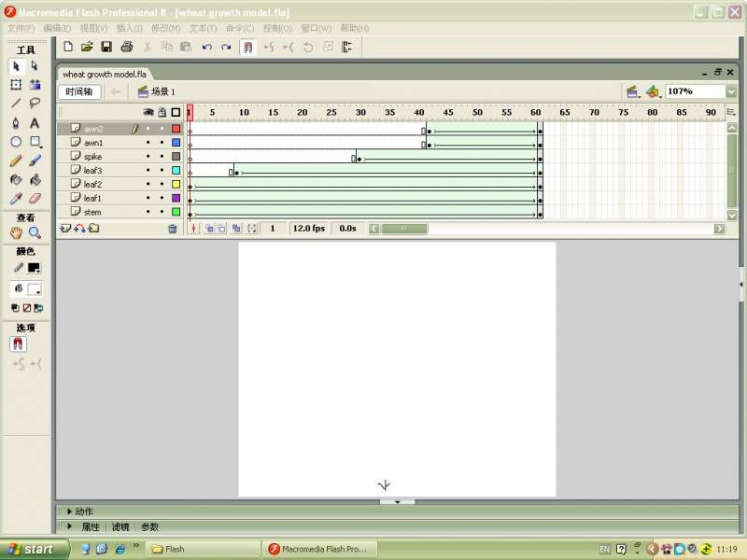Show or hide all layers eye icon
Image resolution: width=747 pixels, height=560 pixels.
[x=148, y=112]
